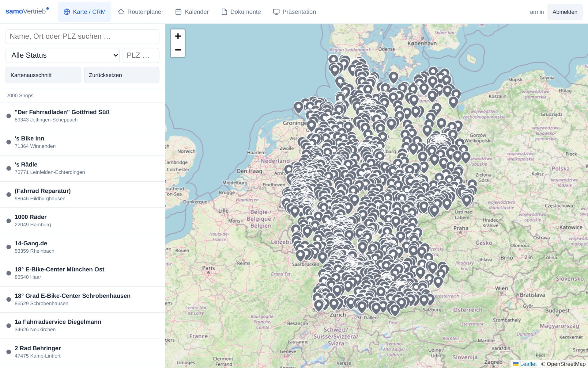Select 18° Grad E-Bike-Center Schrobenhausen entry
Screen dimensions: 588x368
[82, 300]
